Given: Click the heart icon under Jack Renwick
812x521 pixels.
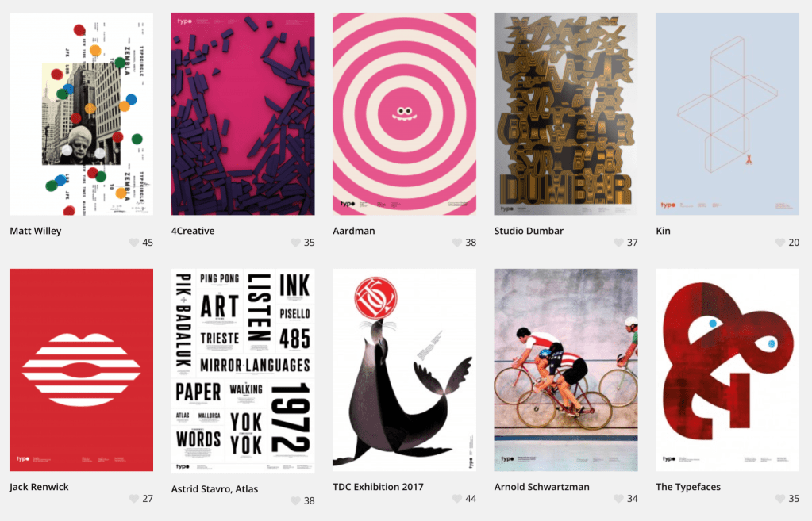Looking at the screenshot, I should point(134,499).
